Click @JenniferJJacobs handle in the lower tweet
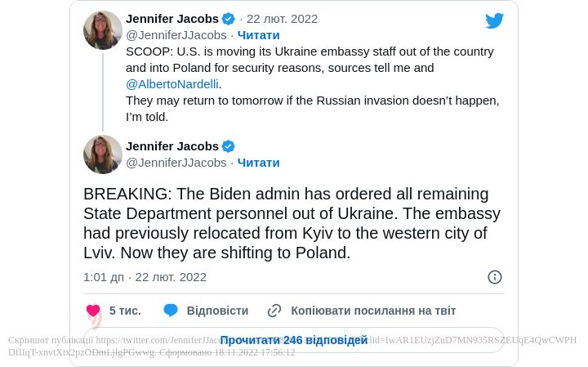This screenshot has height=367, width=588. [176, 163]
